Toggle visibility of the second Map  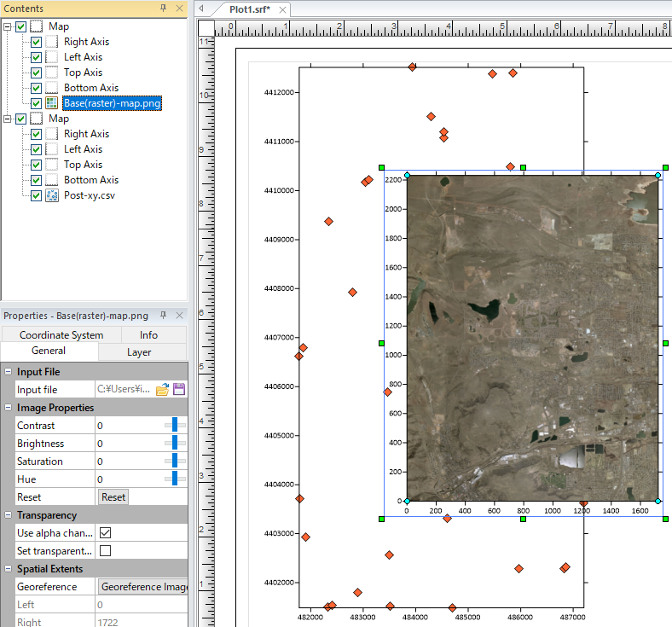click(21, 119)
